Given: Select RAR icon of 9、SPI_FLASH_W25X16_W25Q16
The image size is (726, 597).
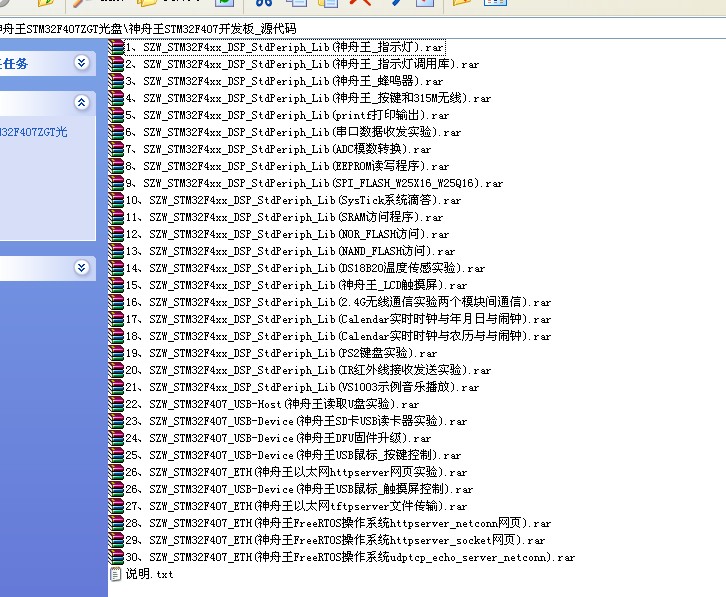Looking at the screenshot, I should point(116,183).
